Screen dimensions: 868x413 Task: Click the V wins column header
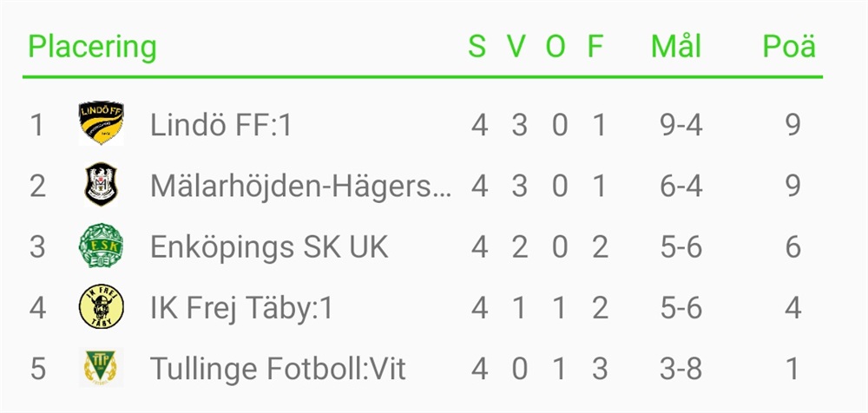coord(516,47)
